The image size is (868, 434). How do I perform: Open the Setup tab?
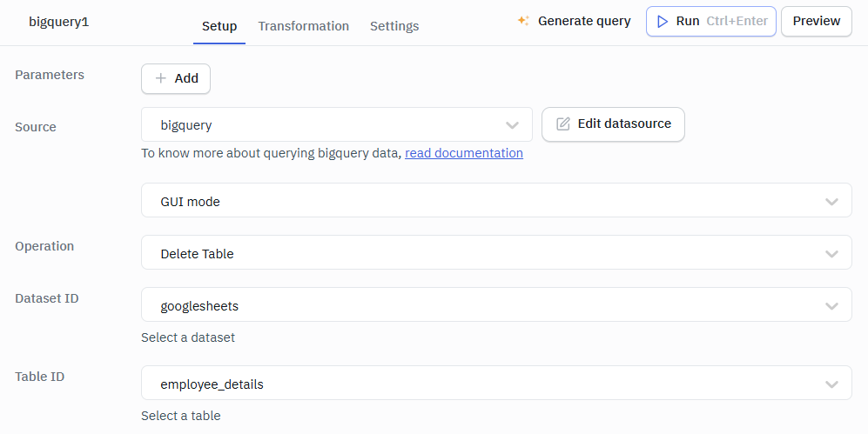(219, 26)
